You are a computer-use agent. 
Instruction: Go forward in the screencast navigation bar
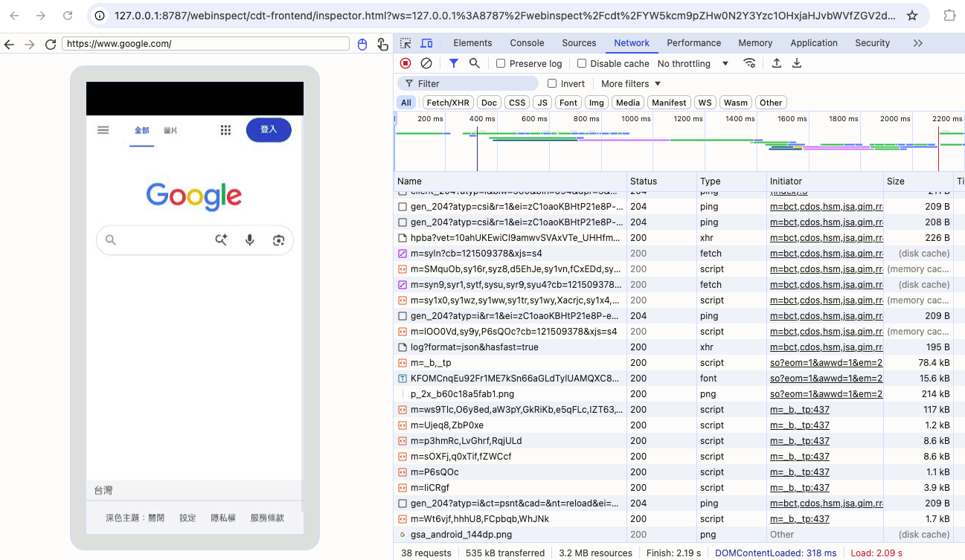(30, 44)
